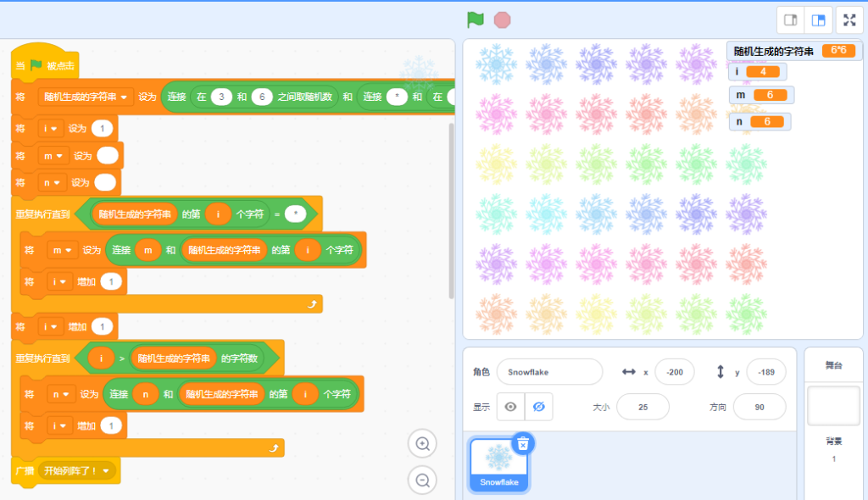Edit the sprite size field showing 25
This screenshot has height=500, width=868.
point(643,407)
